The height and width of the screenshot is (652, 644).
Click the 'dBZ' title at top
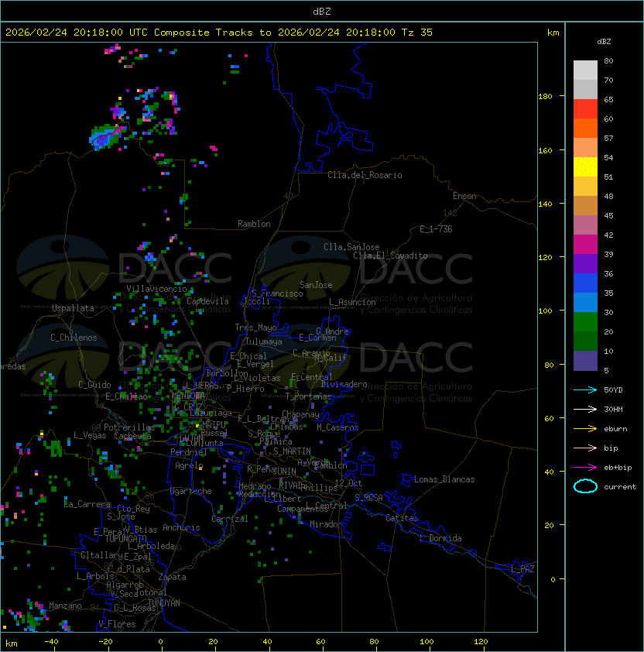pos(322,12)
